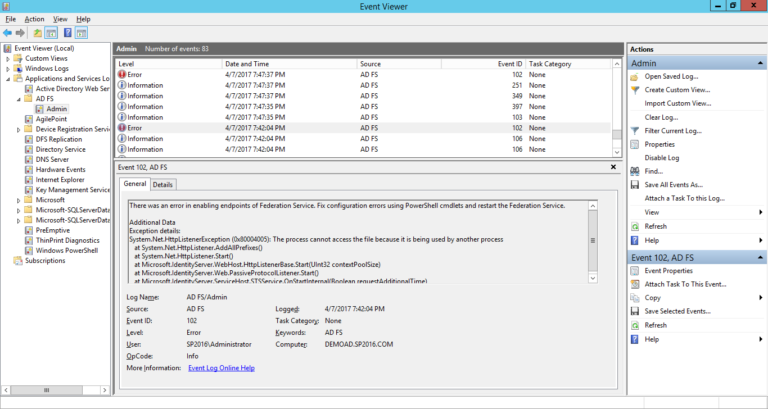Click the Show/Hide Console Tree toolbar icon
Image resolution: width=768 pixels, height=409 pixels.
pos(51,33)
